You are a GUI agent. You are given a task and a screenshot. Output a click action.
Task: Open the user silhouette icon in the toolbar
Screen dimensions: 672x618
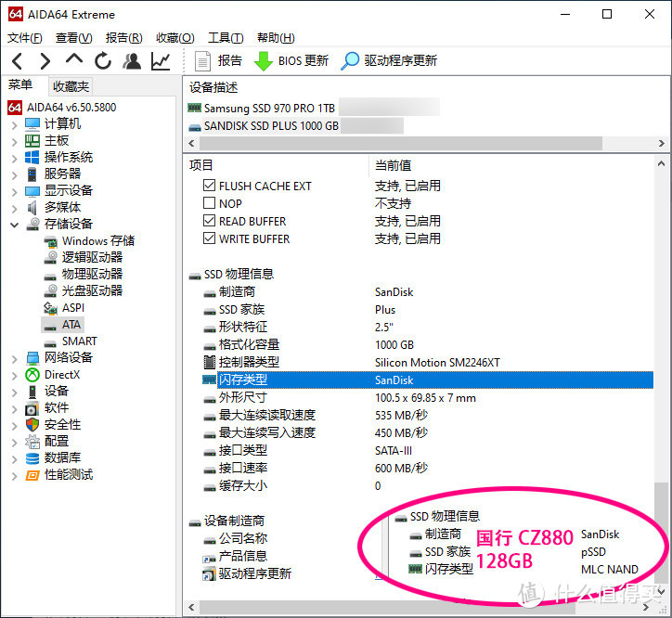(132, 61)
